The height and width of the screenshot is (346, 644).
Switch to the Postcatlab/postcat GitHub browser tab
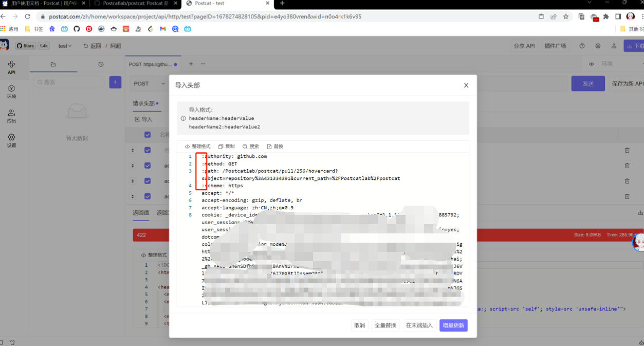coord(135,4)
